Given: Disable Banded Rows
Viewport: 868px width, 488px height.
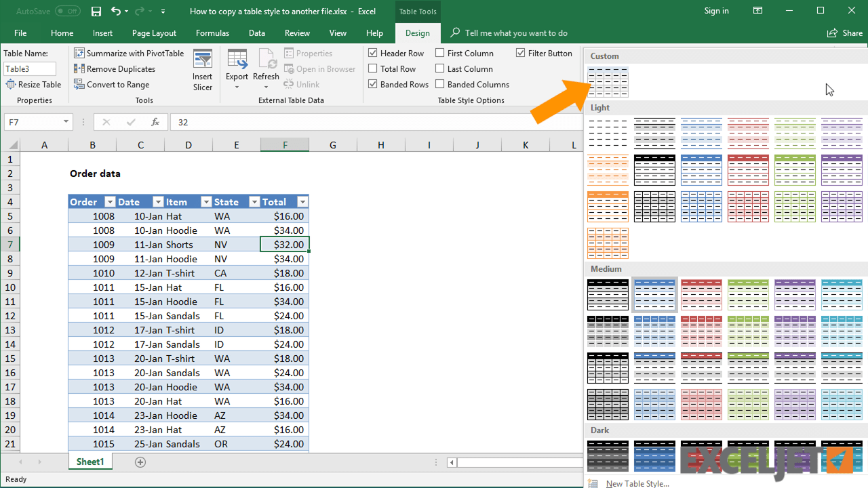Looking at the screenshot, I should point(372,84).
